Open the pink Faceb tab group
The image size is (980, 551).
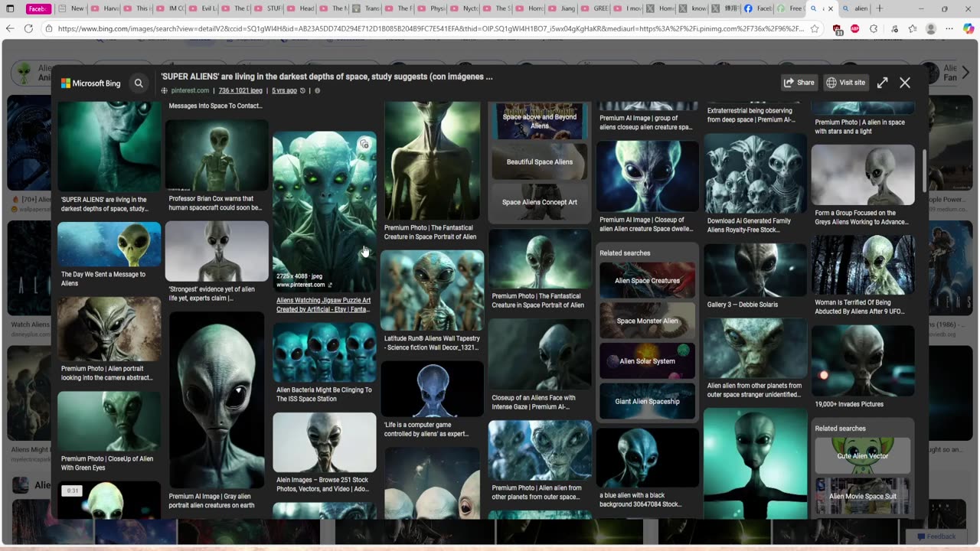coord(38,8)
